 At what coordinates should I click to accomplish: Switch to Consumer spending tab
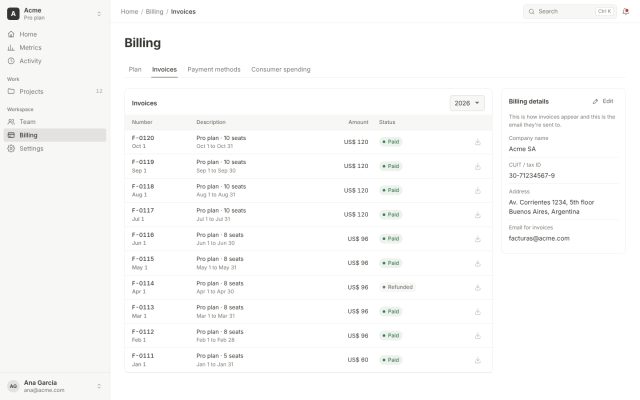(281, 69)
